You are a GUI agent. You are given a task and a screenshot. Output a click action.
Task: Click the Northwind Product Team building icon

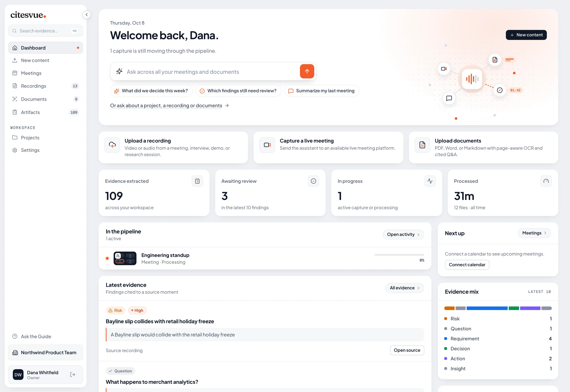pos(15,353)
